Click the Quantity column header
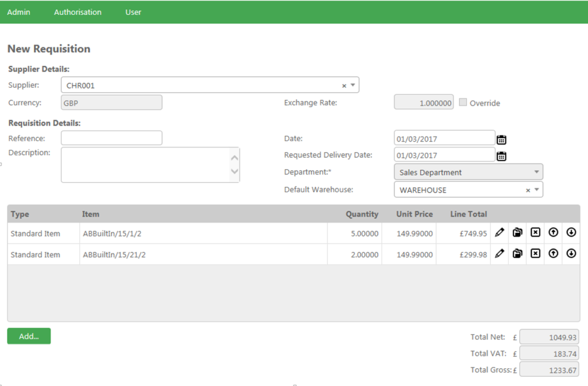This screenshot has height=386, width=588. point(362,214)
